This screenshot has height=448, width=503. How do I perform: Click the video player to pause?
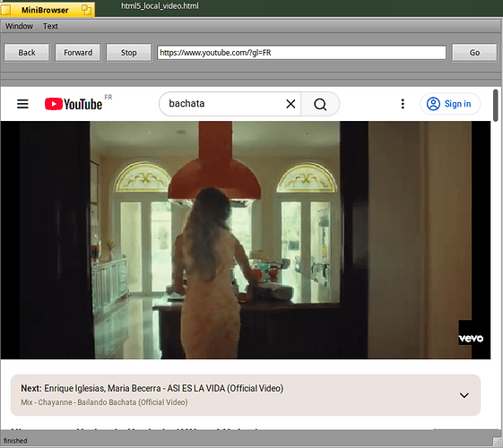click(x=246, y=240)
